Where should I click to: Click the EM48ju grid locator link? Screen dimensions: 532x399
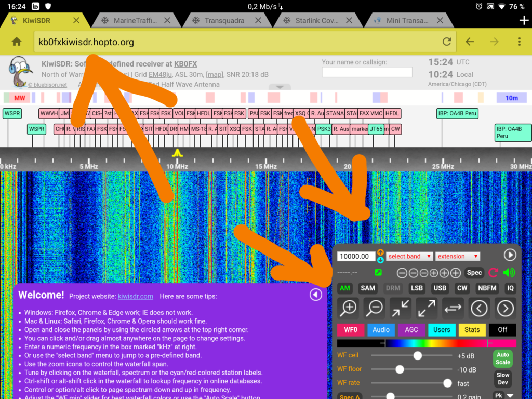(160, 74)
